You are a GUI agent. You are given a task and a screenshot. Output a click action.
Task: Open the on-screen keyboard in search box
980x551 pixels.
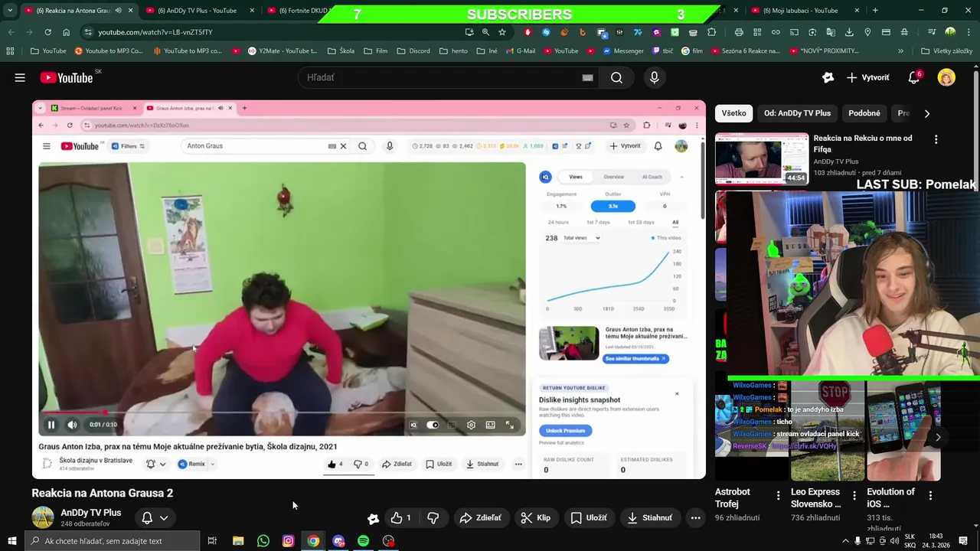tap(587, 77)
